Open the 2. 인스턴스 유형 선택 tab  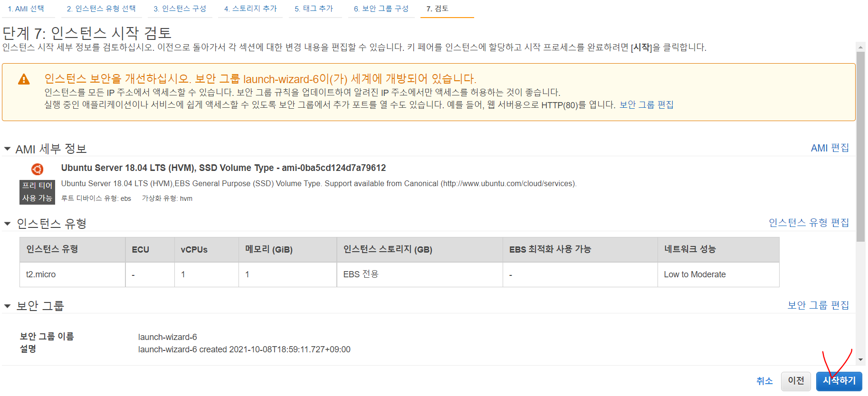click(x=101, y=9)
